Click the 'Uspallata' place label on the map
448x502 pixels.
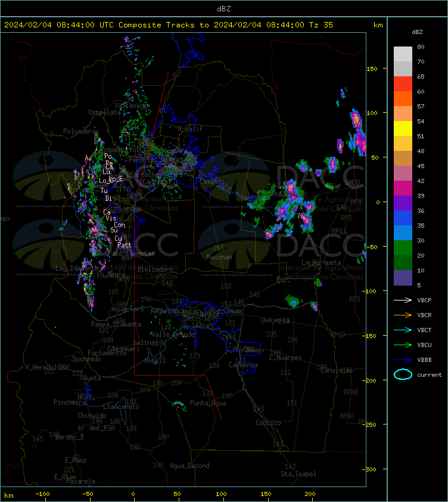[104, 112]
